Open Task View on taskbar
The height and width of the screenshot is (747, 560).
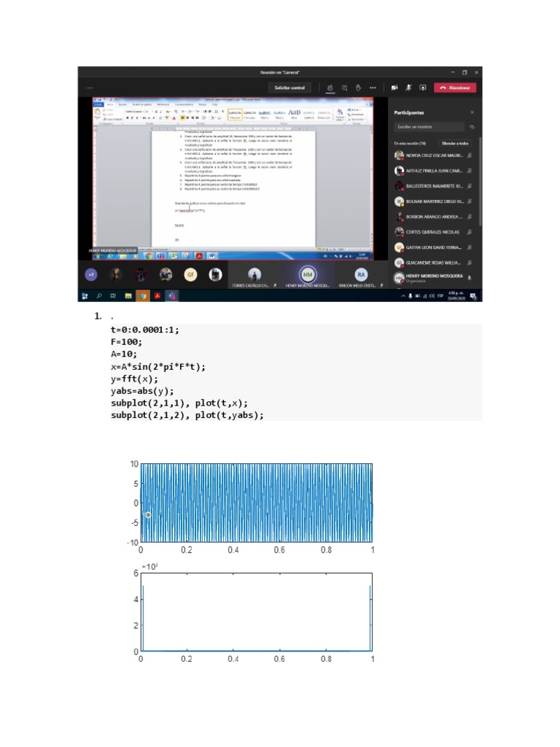(113, 296)
